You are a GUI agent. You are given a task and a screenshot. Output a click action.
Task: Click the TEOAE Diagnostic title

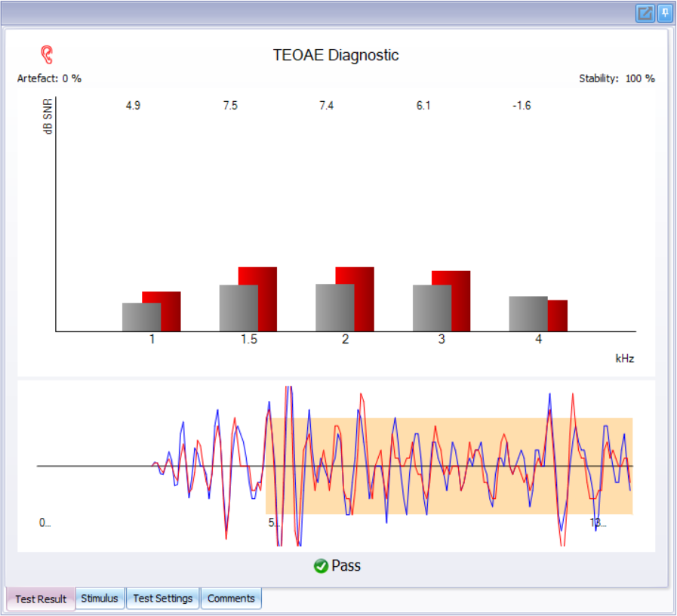(336, 55)
